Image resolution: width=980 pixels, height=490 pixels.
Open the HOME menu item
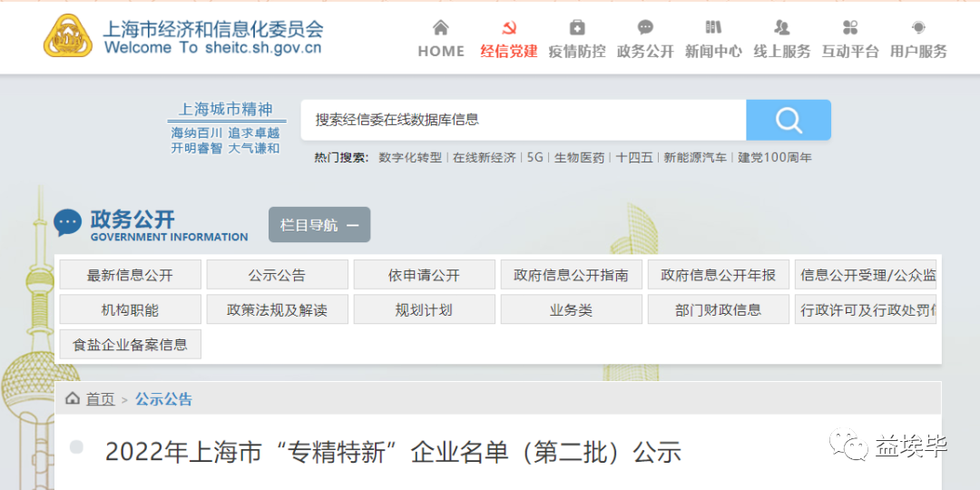441,51
